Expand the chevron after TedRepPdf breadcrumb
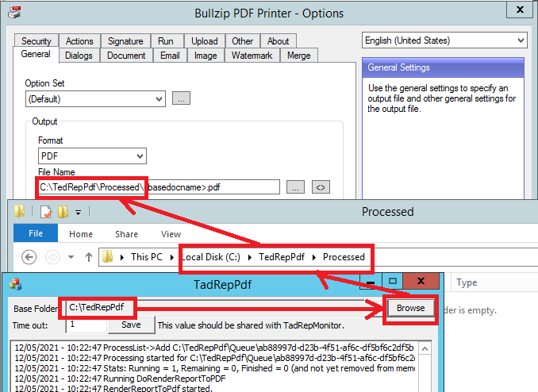538x392 pixels. tap(314, 257)
